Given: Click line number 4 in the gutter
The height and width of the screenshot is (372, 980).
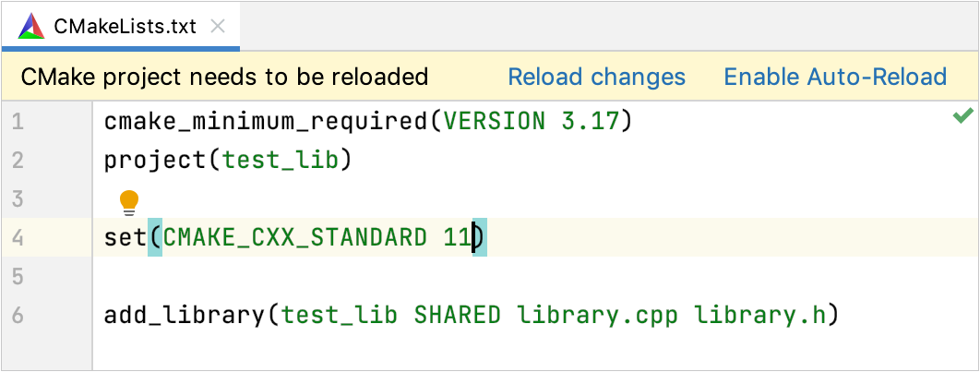Looking at the screenshot, I should (x=18, y=238).
